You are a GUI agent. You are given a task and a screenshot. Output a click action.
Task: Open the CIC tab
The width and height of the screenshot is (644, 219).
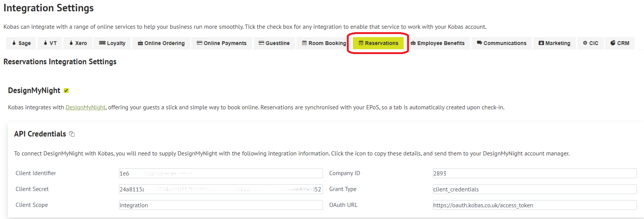click(591, 43)
